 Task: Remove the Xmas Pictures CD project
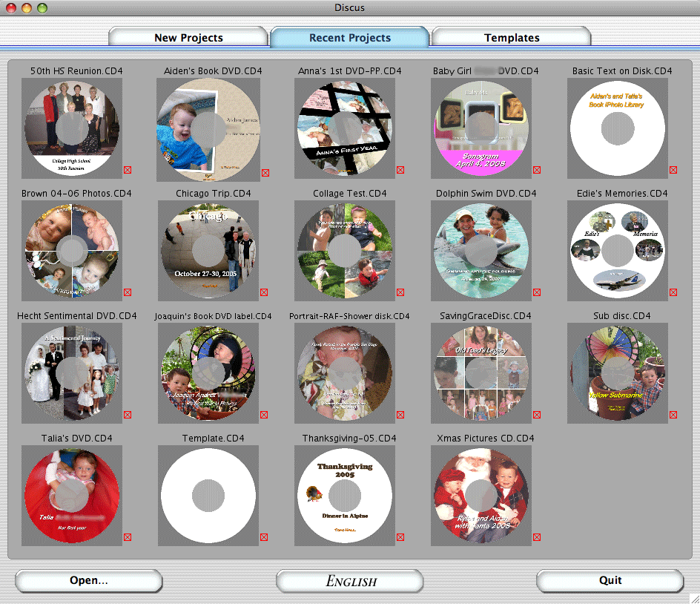[x=537, y=537]
